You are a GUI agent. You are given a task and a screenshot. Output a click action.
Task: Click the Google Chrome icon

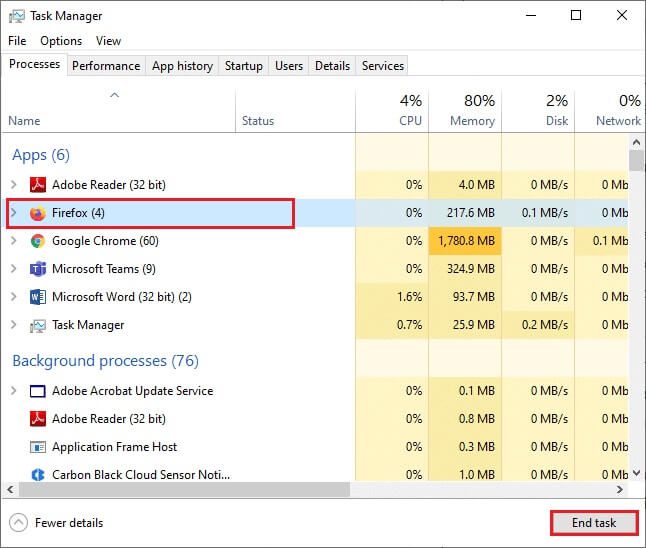click(38, 241)
